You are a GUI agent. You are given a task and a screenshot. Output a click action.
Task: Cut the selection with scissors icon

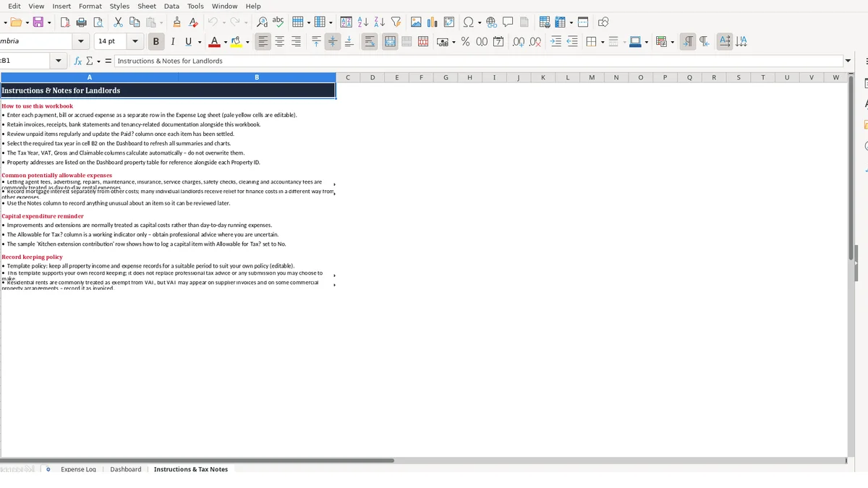pyautogui.click(x=118, y=22)
